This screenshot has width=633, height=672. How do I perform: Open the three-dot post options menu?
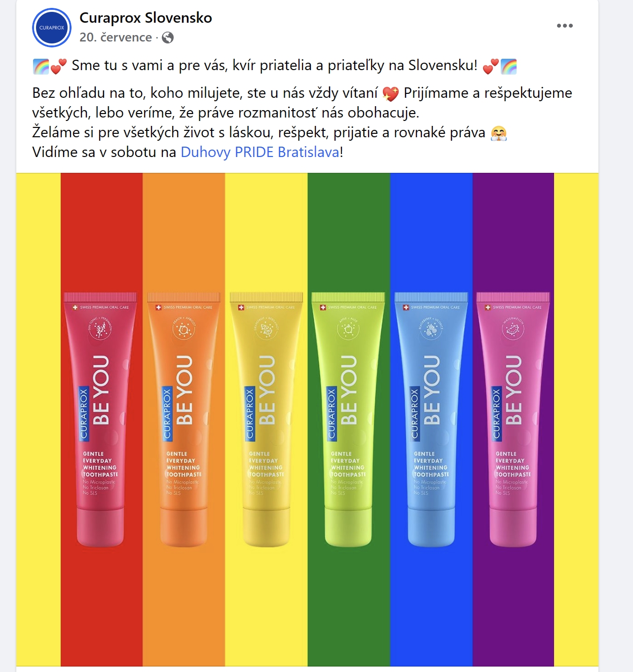(565, 26)
